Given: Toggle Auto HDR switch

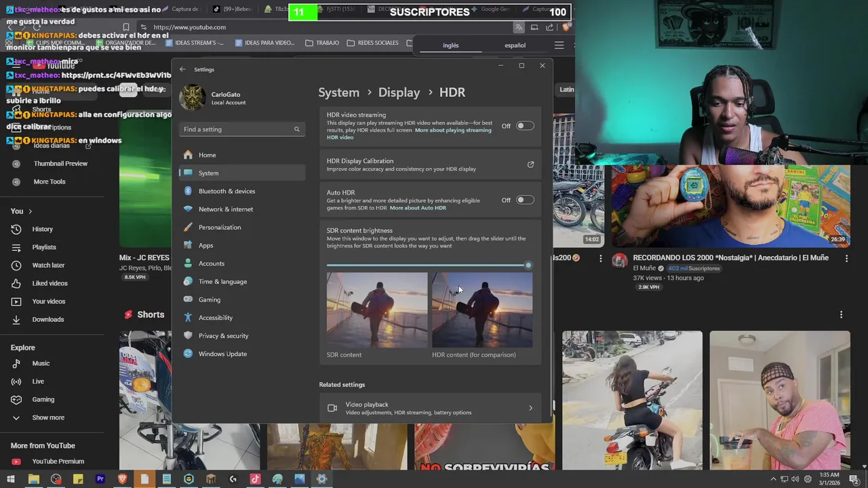Looking at the screenshot, I should [525, 200].
